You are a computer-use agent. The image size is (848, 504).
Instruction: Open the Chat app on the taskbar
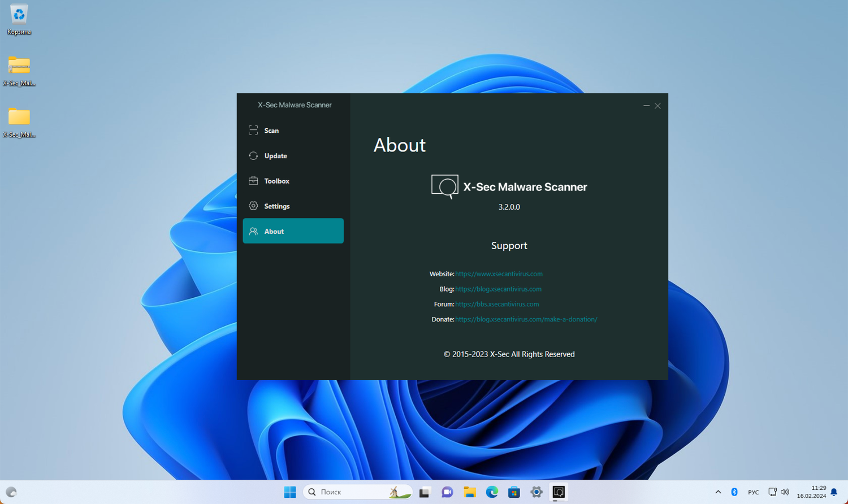pyautogui.click(x=447, y=492)
